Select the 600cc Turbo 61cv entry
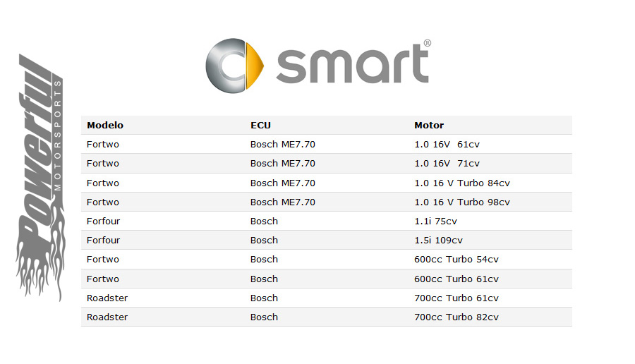Viewport: 635px width, 364px height. coord(456,279)
